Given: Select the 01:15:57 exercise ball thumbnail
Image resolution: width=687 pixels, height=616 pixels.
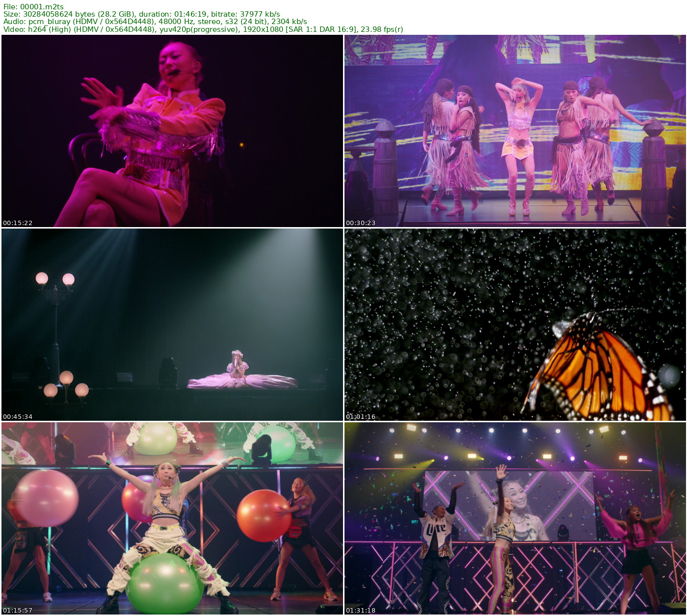Looking at the screenshot, I should point(172,518).
